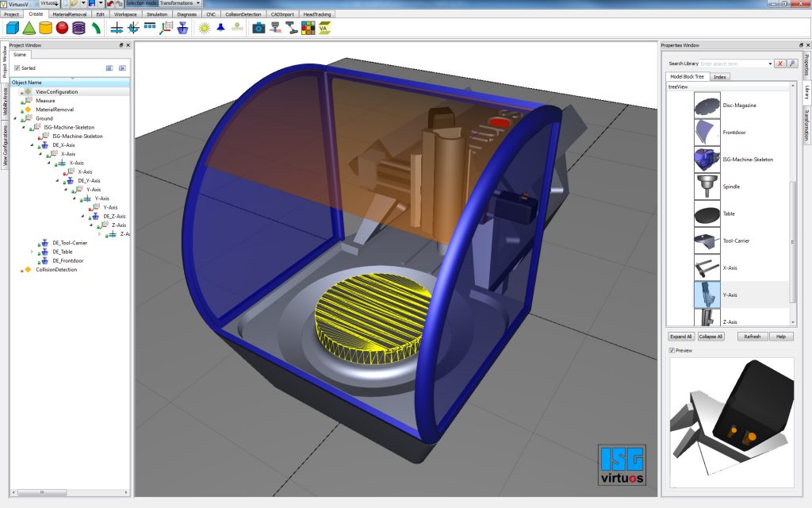Expand the DE_Table tree node
This screenshot has width=812, height=508.
click(33, 251)
